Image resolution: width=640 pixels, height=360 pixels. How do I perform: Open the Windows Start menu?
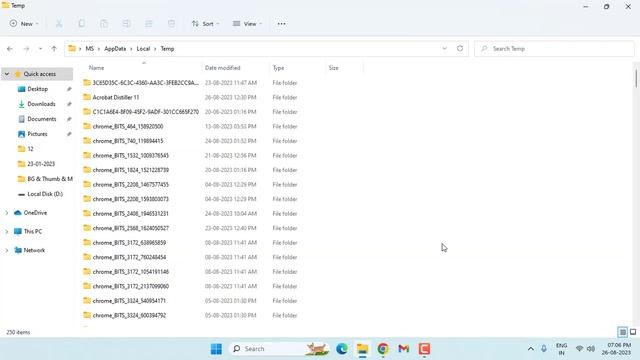point(216,349)
